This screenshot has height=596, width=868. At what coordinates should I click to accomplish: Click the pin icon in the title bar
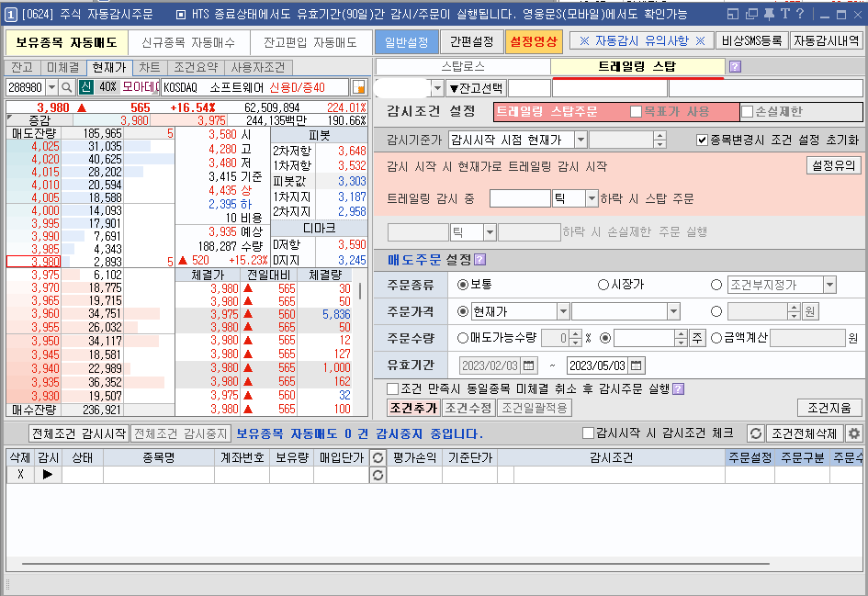click(769, 13)
